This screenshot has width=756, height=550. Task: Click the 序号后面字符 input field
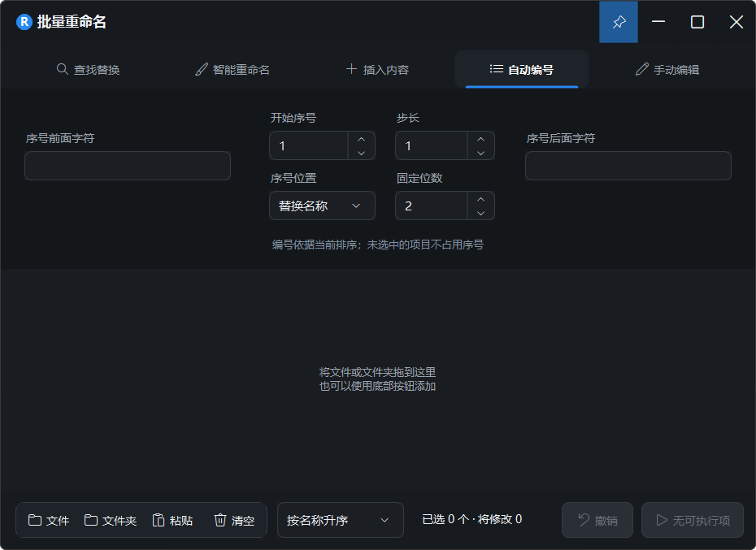click(x=628, y=166)
